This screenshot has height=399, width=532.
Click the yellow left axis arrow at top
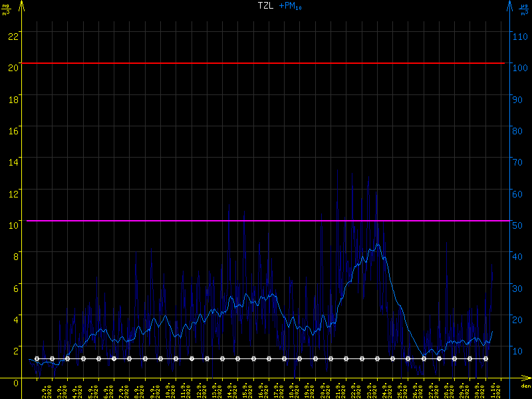tap(23, 5)
